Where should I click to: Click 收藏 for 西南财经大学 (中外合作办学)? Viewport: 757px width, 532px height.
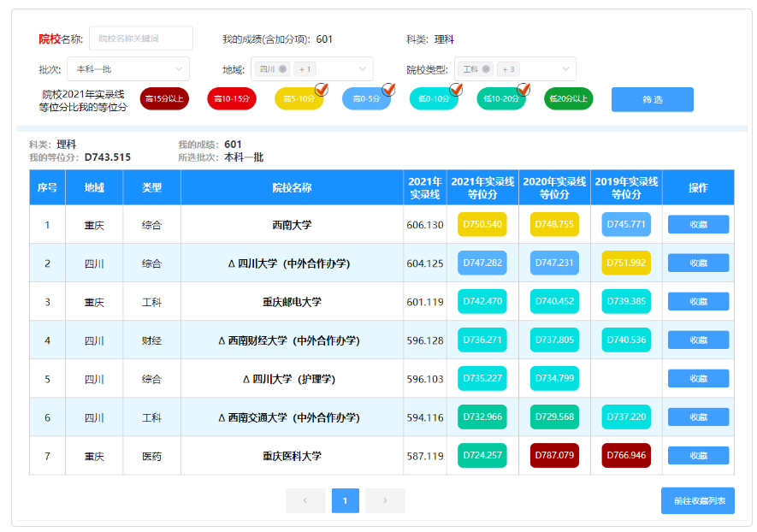(x=698, y=340)
